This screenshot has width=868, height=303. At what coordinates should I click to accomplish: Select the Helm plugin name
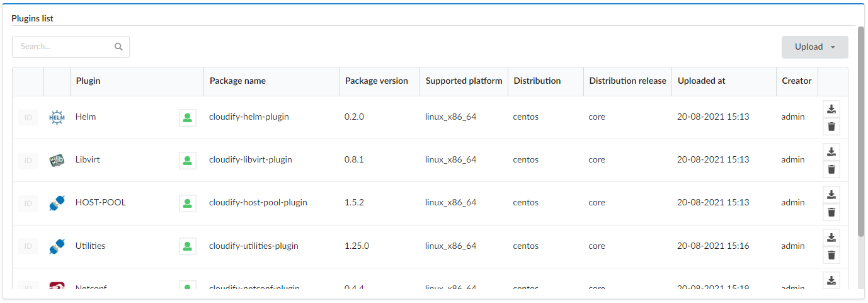tap(86, 117)
